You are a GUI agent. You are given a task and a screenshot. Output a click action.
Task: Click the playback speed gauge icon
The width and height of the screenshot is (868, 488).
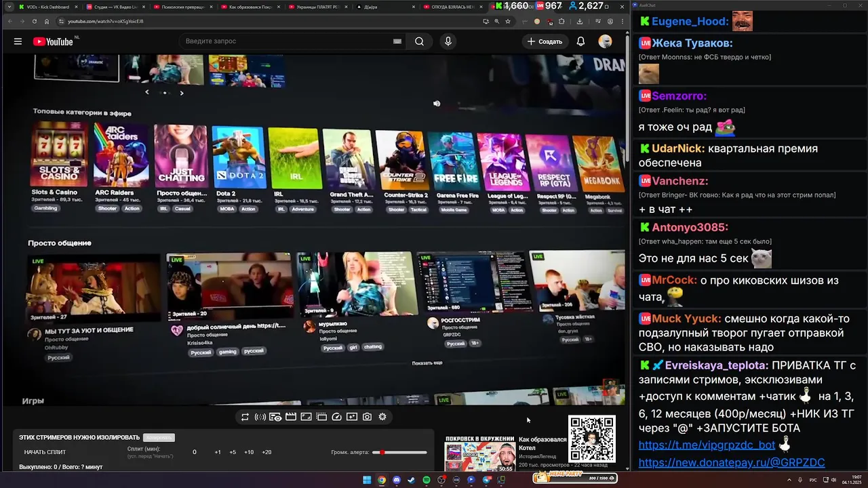click(x=336, y=417)
